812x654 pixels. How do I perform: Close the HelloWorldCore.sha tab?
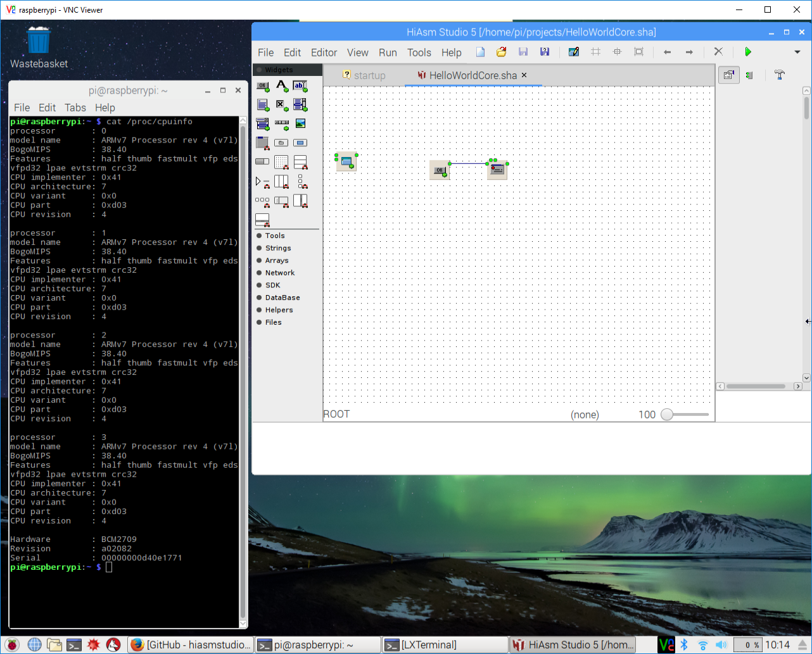tap(524, 75)
